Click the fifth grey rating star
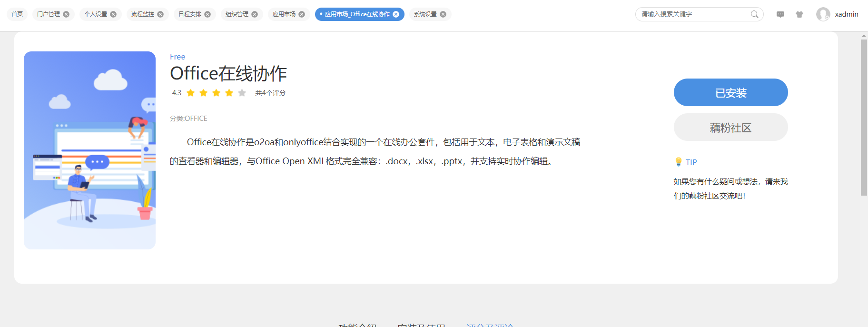This screenshot has width=868, height=327. [x=242, y=93]
